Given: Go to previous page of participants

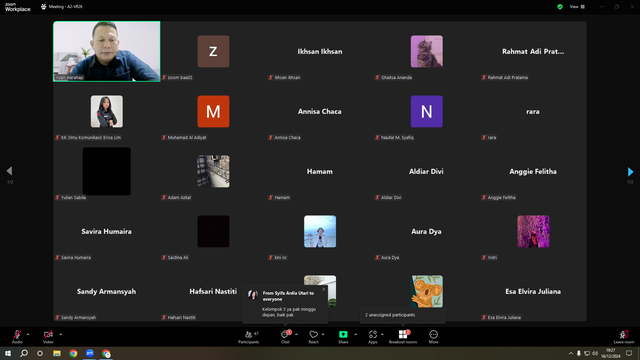Looking at the screenshot, I should coord(9,171).
